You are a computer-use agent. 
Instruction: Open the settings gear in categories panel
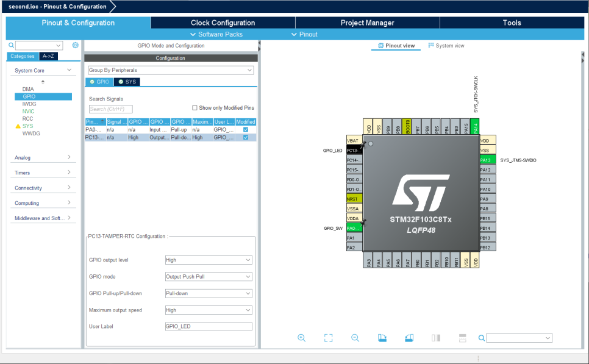75,45
